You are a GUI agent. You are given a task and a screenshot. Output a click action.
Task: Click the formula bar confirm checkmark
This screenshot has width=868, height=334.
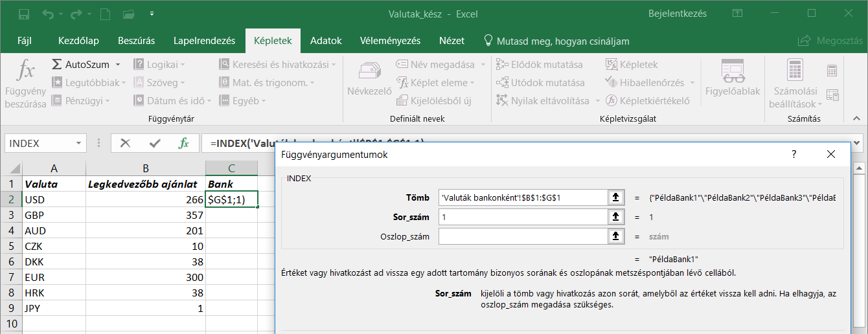click(155, 143)
